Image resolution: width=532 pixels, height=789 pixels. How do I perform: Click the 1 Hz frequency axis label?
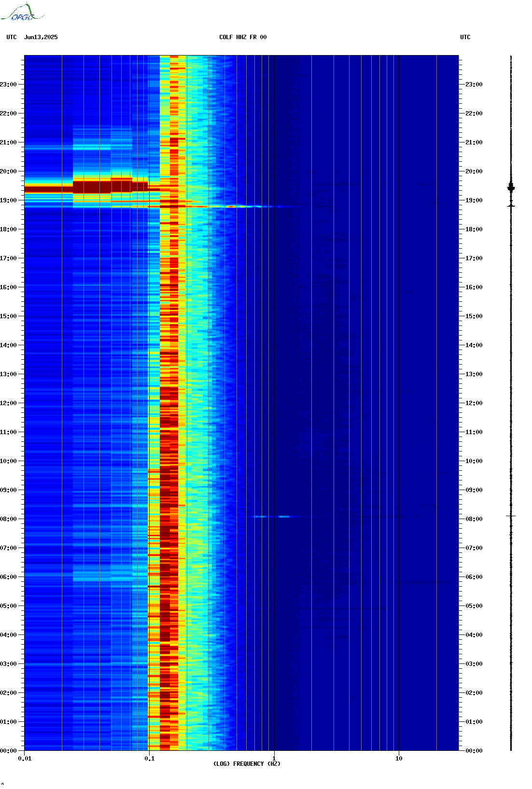[274, 759]
